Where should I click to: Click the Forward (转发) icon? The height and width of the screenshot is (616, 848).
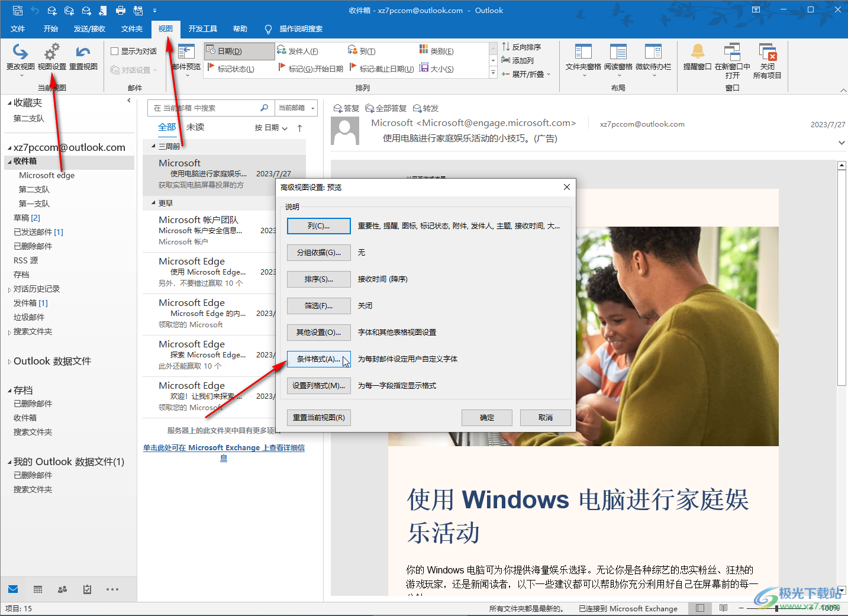(x=417, y=108)
